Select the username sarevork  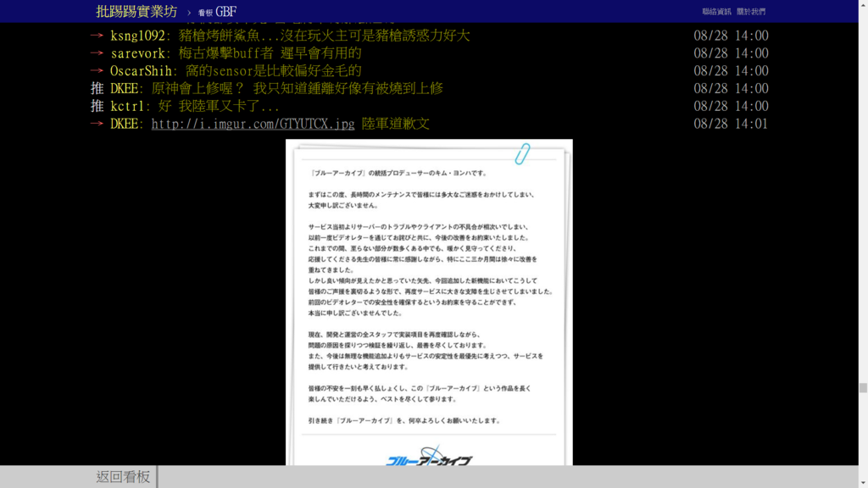[x=137, y=53]
